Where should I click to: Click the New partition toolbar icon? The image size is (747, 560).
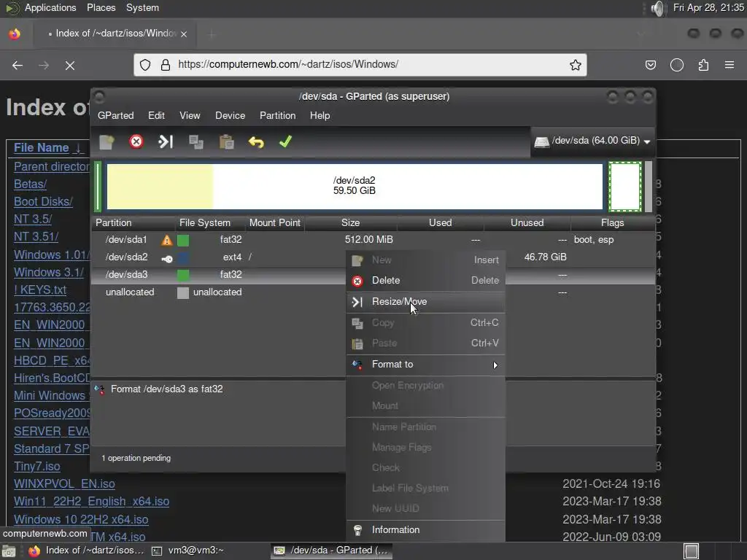(107, 142)
